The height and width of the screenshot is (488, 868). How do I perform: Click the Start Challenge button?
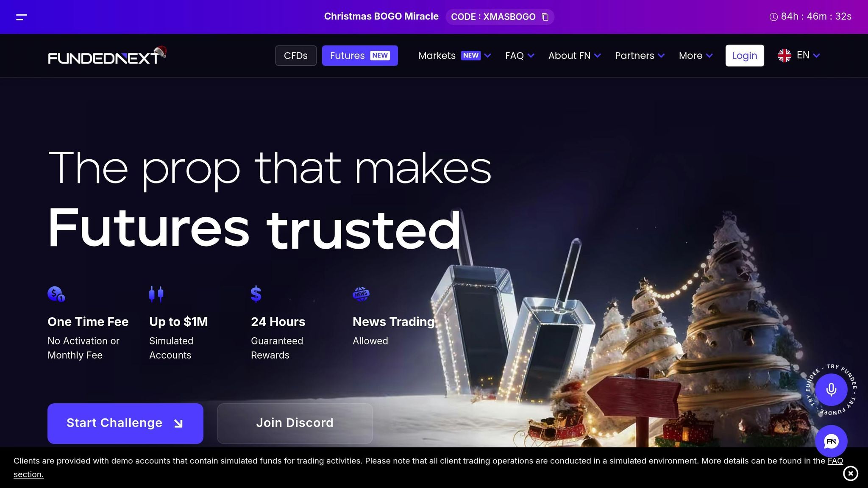125,424
